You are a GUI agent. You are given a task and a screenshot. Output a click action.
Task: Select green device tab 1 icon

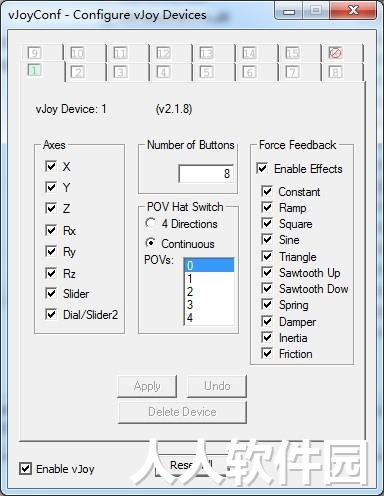pyautogui.click(x=35, y=70)
